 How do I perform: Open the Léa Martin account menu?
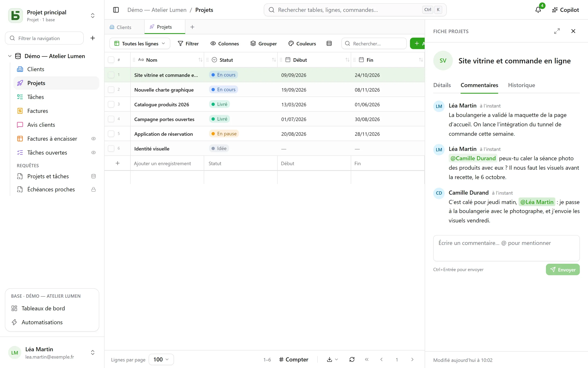[x=52, y=353]
